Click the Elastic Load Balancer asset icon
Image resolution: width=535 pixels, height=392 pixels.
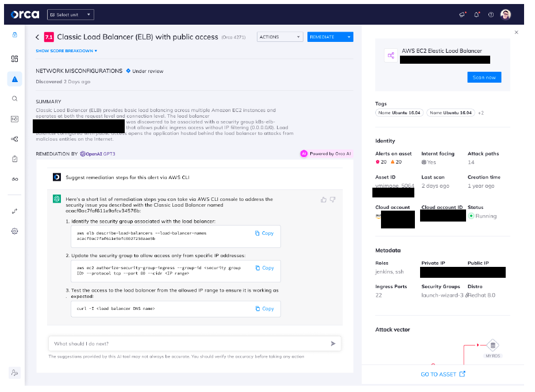[391, 55]
